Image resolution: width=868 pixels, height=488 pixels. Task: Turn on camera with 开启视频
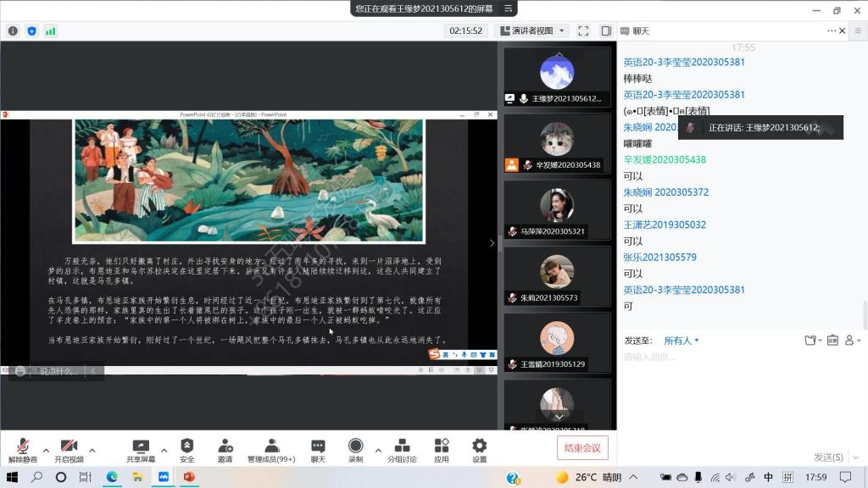(69, 449)
